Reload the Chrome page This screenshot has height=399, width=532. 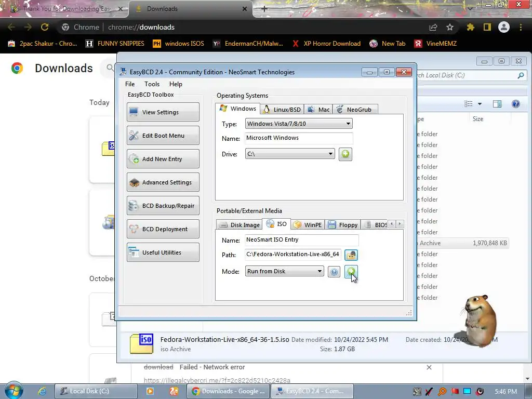coord(45,27)
